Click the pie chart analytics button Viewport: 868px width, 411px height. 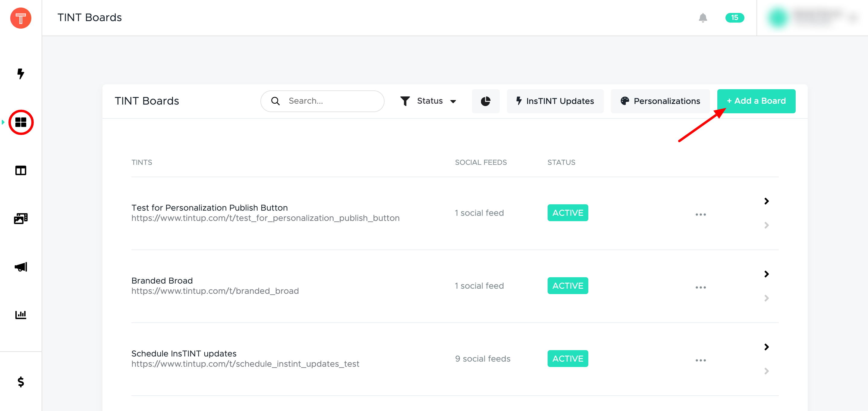[x=486, y=101]
